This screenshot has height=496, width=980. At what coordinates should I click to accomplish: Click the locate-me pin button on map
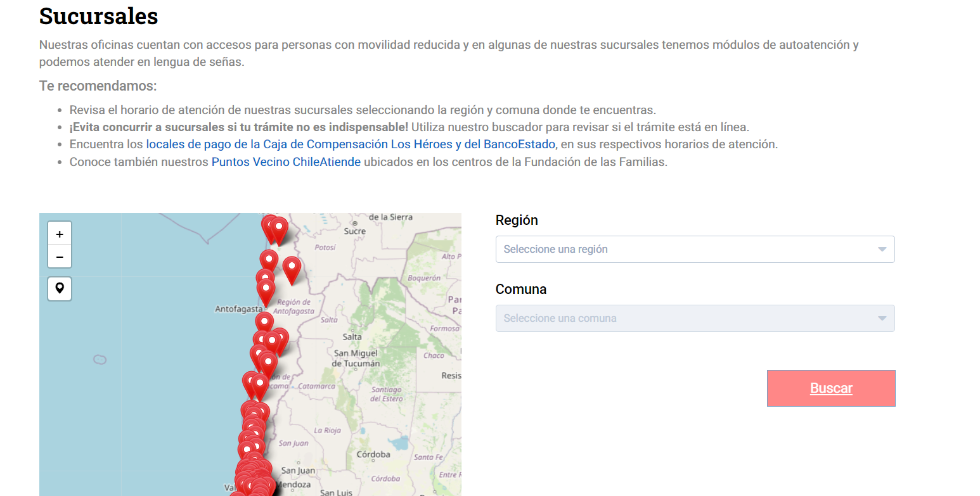tap(60, 289)
